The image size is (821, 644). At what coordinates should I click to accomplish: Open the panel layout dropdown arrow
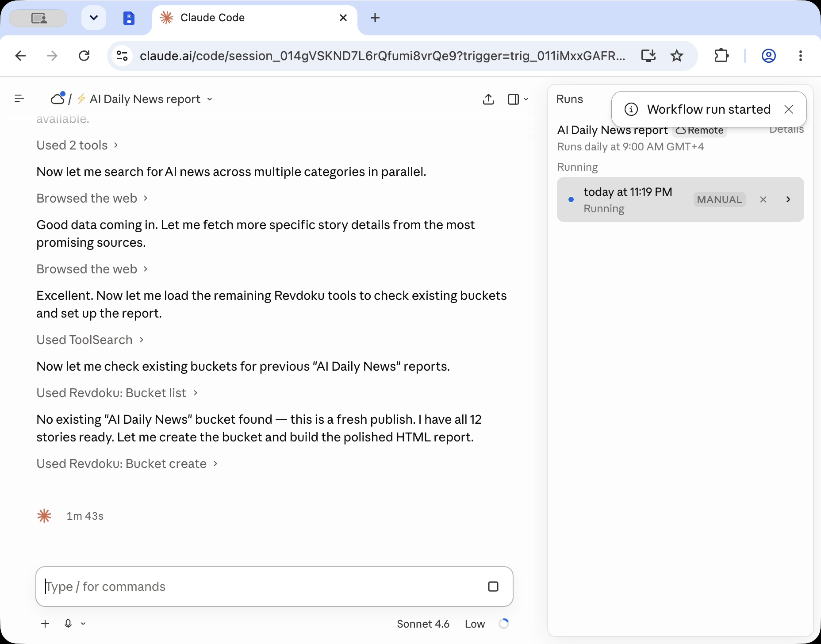(526, 99)
